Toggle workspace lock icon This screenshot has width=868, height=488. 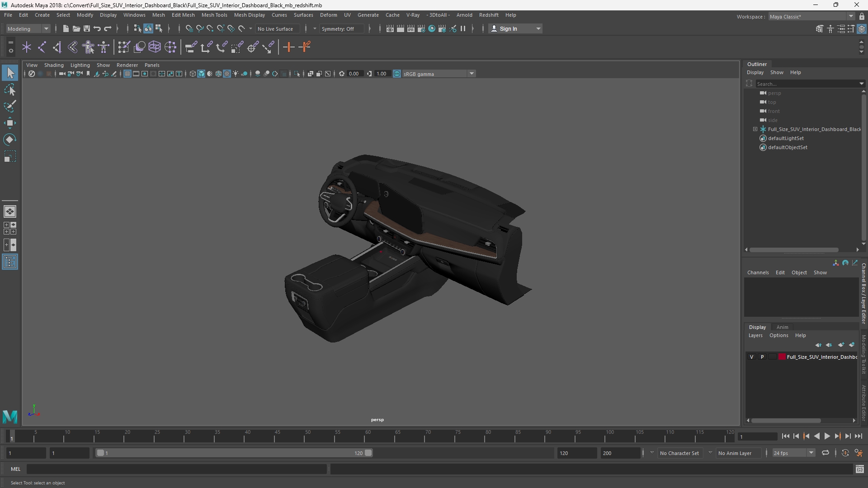(x=862, y=16)
